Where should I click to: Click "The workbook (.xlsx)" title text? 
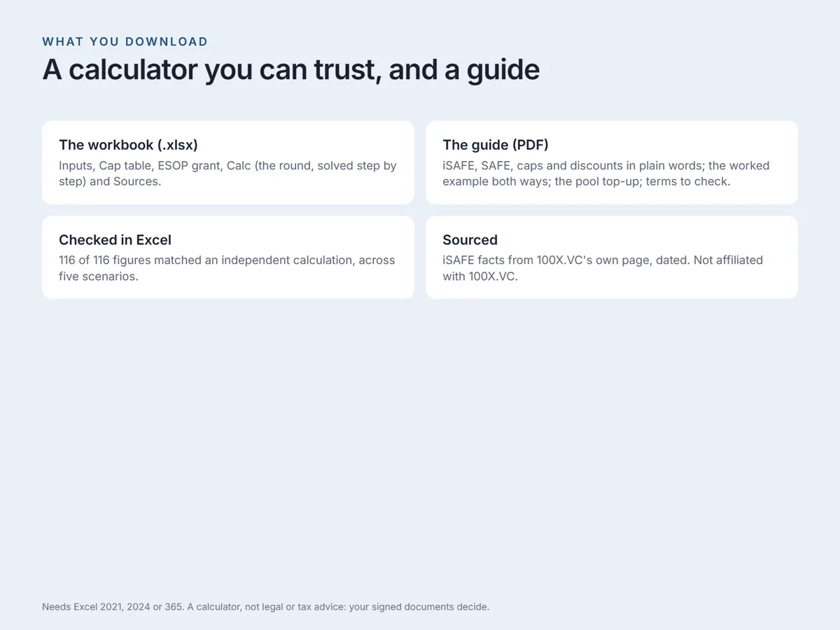tap(128, 145)
